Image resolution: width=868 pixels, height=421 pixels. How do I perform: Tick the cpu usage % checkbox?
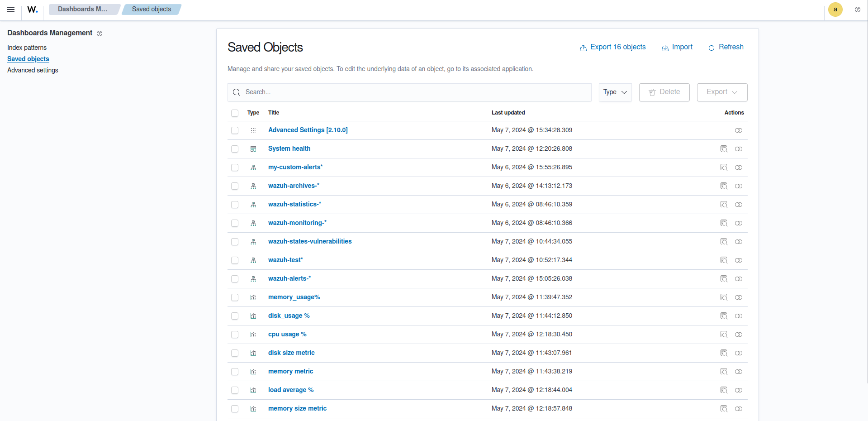(x=235, y=335)
